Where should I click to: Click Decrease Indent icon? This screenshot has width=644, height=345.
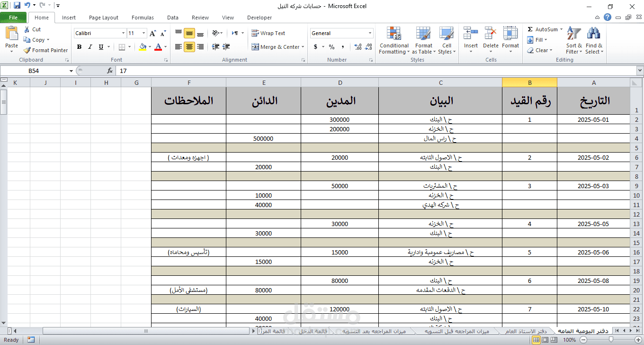click(215, 47)
